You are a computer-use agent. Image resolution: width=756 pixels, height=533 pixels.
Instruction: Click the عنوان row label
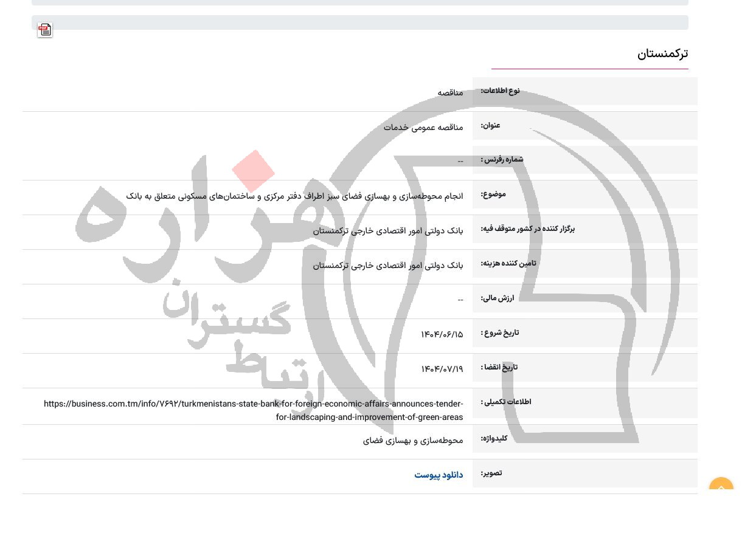tap(490, 126)
